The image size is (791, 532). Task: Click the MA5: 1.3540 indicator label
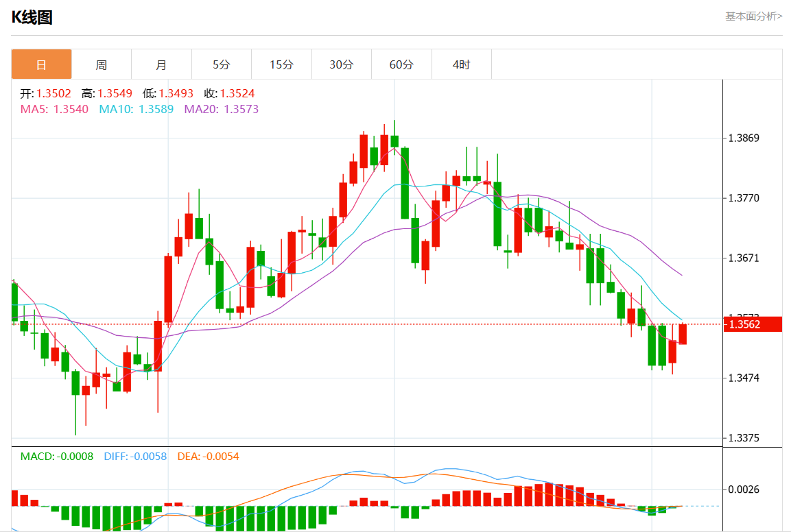coord(54,109)
